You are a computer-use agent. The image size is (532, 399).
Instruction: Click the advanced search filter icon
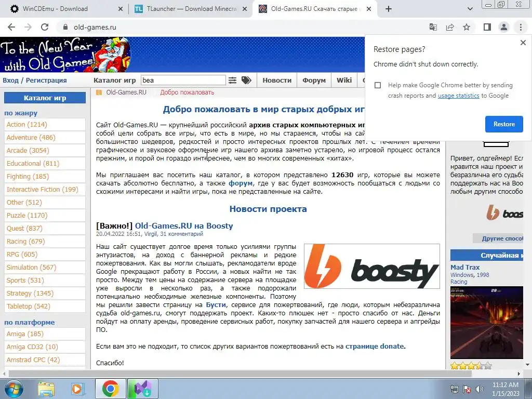[x=232, y=80]
